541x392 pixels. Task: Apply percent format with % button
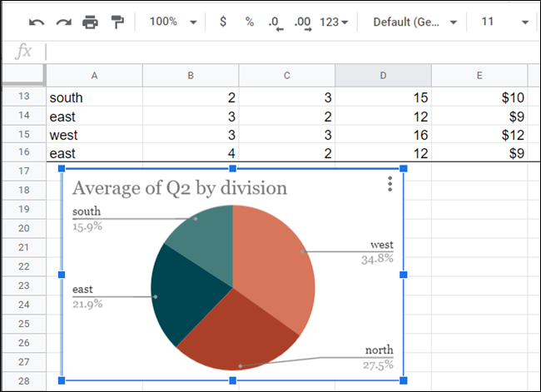point(250,22)
